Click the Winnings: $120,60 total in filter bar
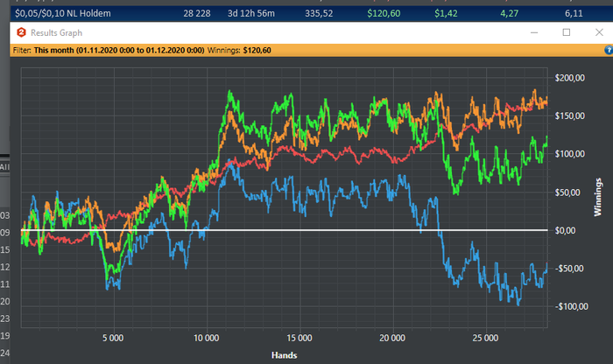The width and height of the screenshot is (613, 364). click(239, 51)
